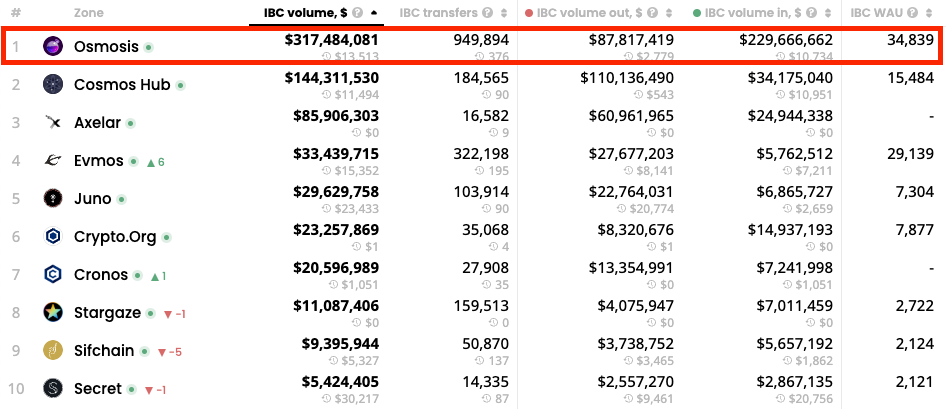Click the Evmos logo icon

[53, 160]
